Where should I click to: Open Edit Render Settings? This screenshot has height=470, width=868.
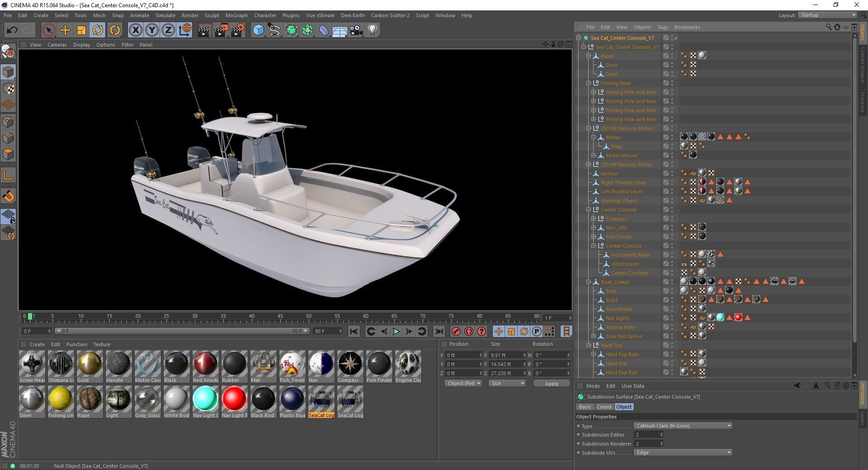[x=238, y=30]
